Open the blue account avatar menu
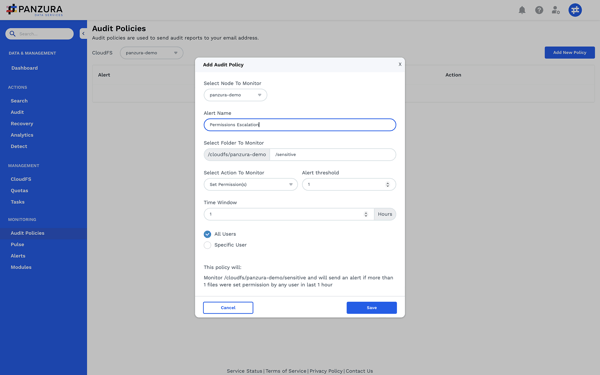The width and height of the screenshot is (600, 375). click(575, 10)
